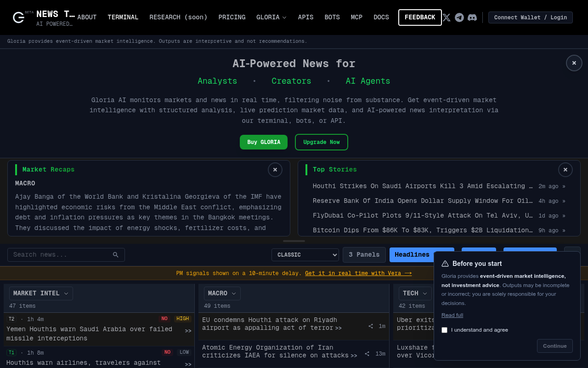Click Connect Wallet / Login
The height and width of the screenshot is (368, 588).
coord(531,17)
